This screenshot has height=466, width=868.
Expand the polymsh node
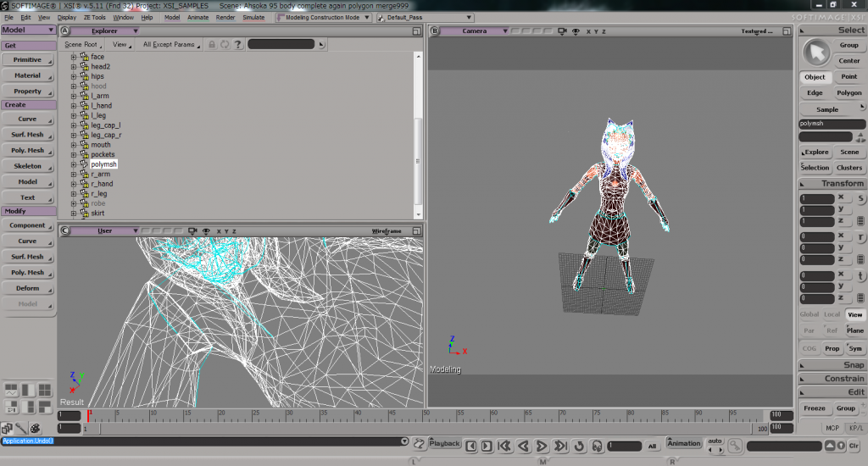point(74,164)
